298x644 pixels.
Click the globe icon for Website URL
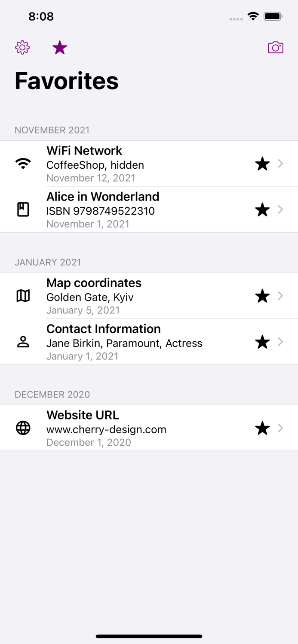click(x=23, y=428)
